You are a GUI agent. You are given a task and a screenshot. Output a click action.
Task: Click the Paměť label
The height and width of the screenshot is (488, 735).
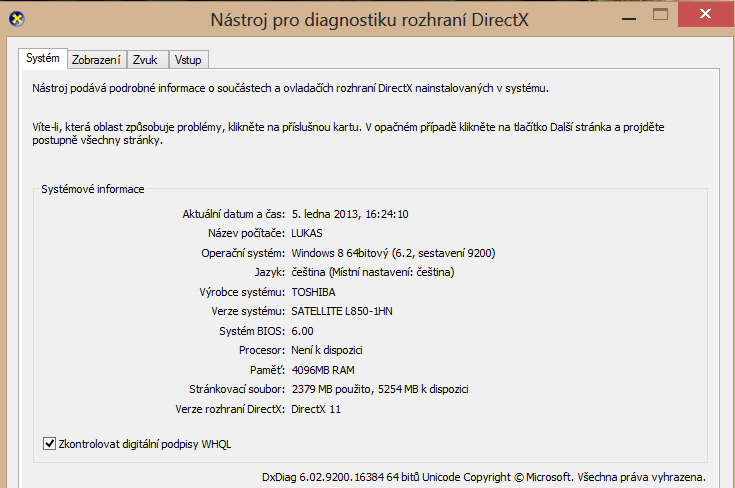point(267,370)
